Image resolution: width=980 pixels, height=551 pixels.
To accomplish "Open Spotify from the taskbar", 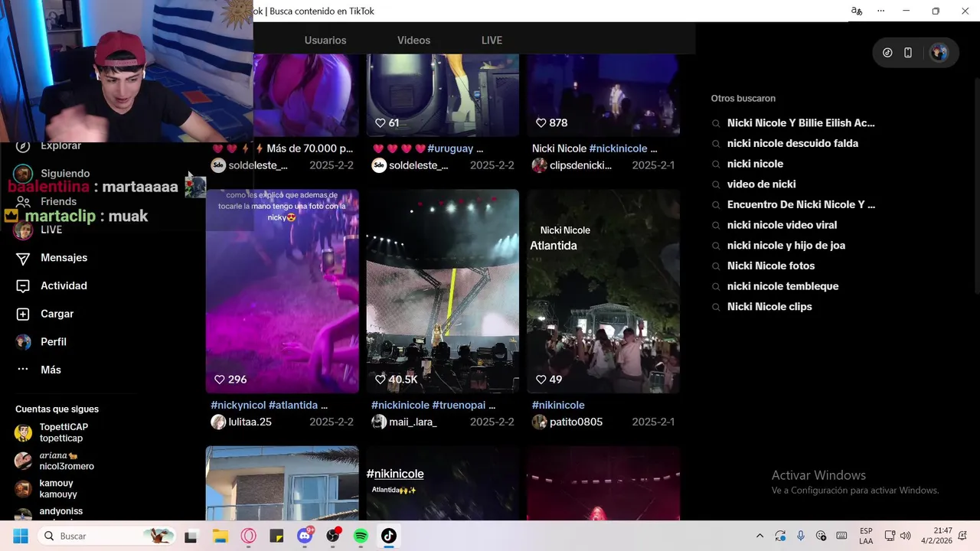I will (x=361, y=536).
